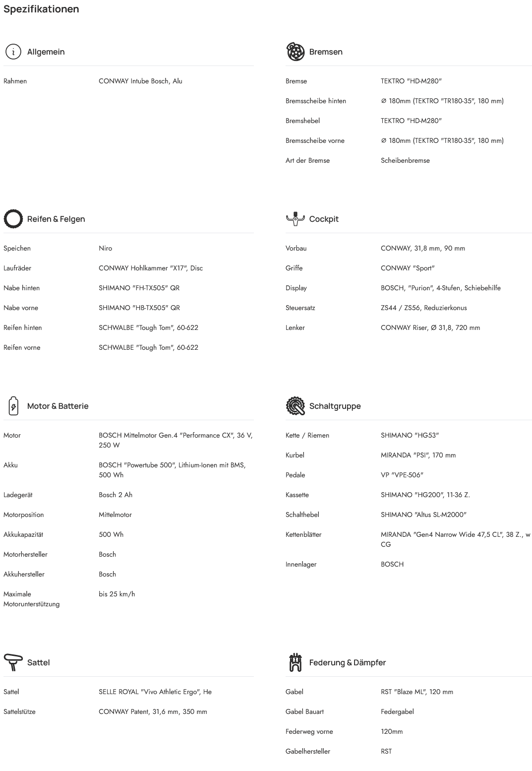Click the info icon beside Allgemein
The height and width of the screenshot is (771, 532).
(x=13, y=52)
